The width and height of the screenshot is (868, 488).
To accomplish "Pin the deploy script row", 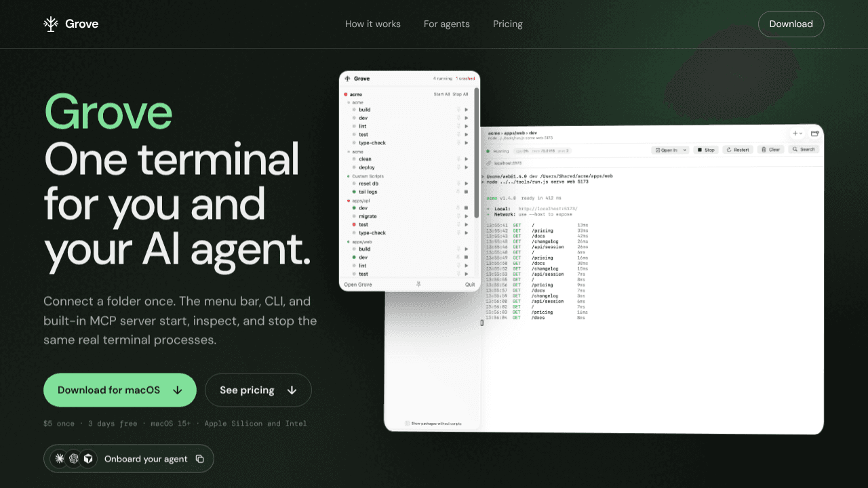I will [458, 167].
